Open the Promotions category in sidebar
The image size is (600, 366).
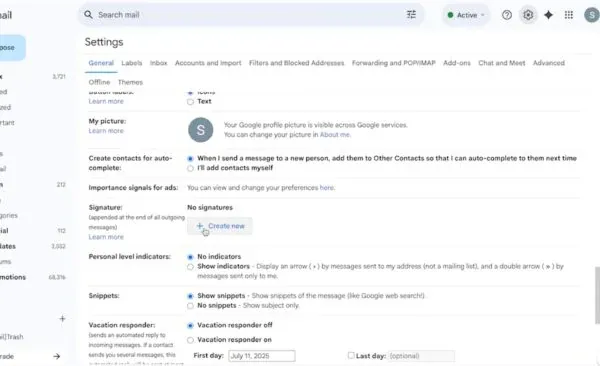[13, 277]
